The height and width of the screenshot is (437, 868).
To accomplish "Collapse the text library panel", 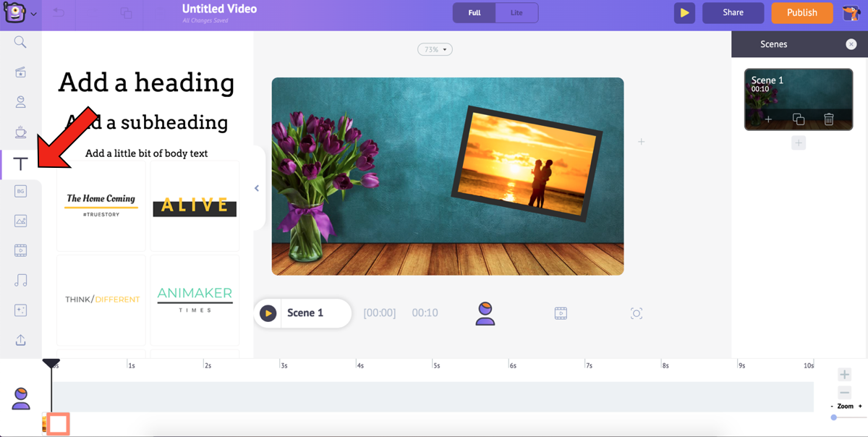I will (x=257, y=188).
